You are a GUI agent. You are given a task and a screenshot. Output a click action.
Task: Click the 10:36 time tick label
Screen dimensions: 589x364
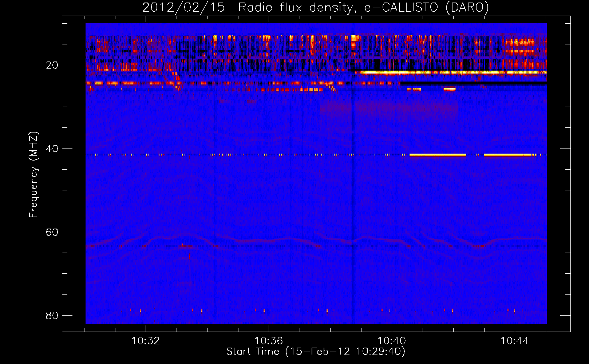tap(269, 341)
